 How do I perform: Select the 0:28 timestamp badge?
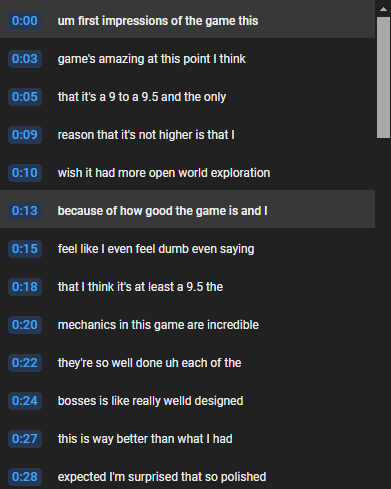pos(25,477)
